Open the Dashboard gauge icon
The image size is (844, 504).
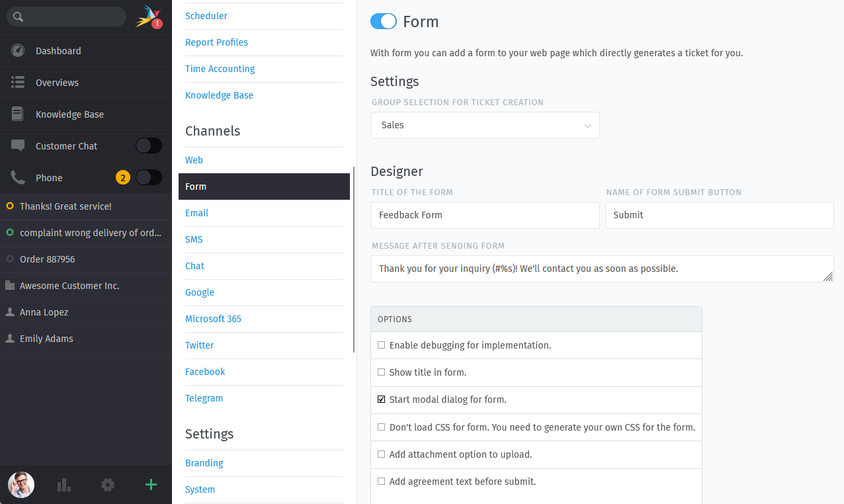[18, 51]
